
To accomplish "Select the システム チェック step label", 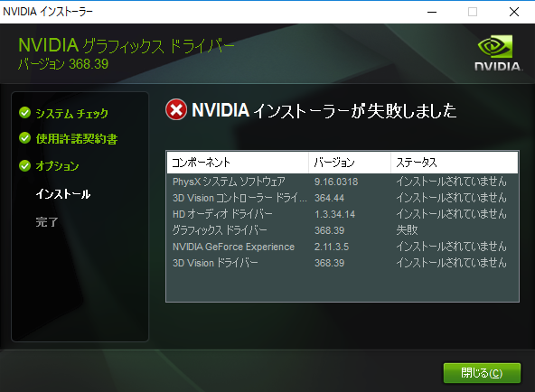I will [71, 113].
